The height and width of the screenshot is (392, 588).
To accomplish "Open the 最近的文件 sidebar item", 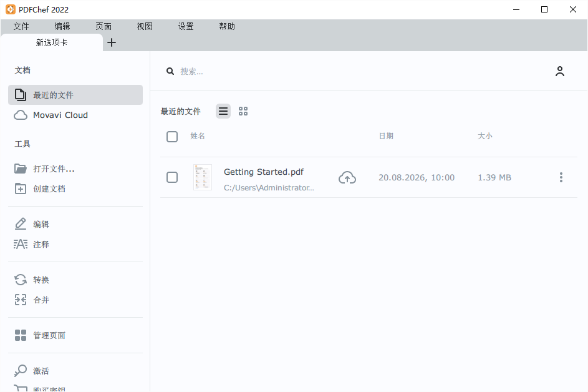I will [x=75, y=95].
